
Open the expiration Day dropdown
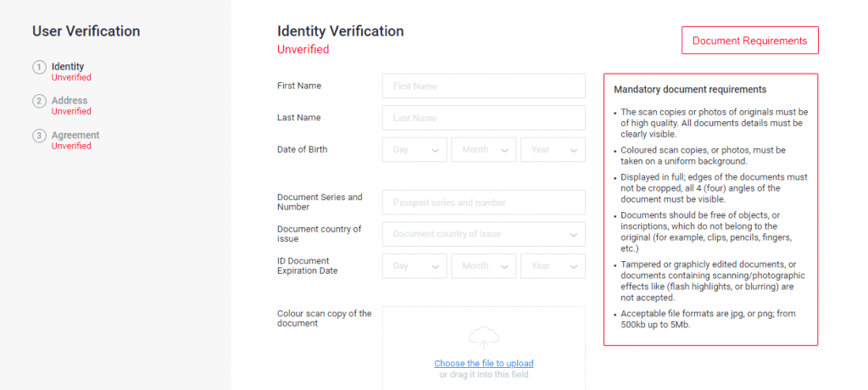click(415, 266)
